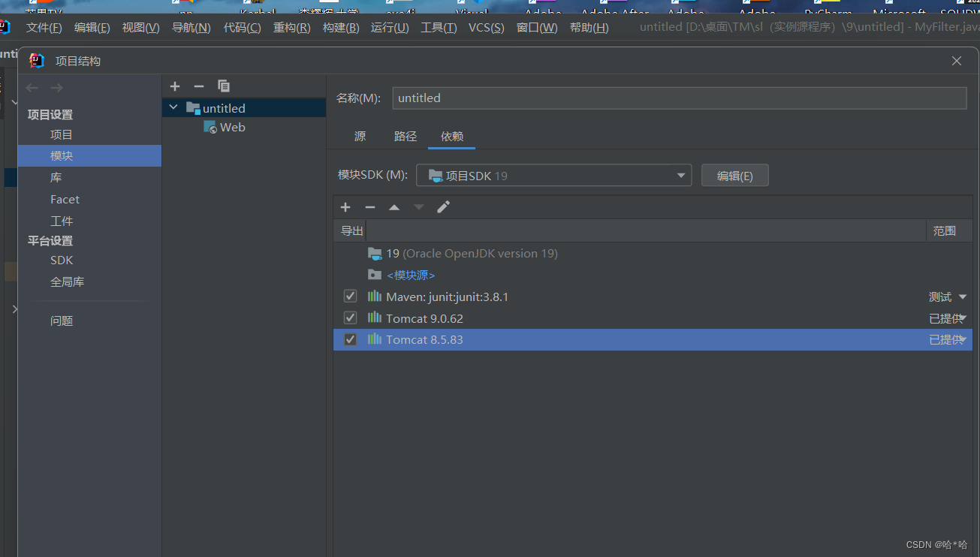
Task: Select 库 in project settings
Action: [x=56, y=178]
